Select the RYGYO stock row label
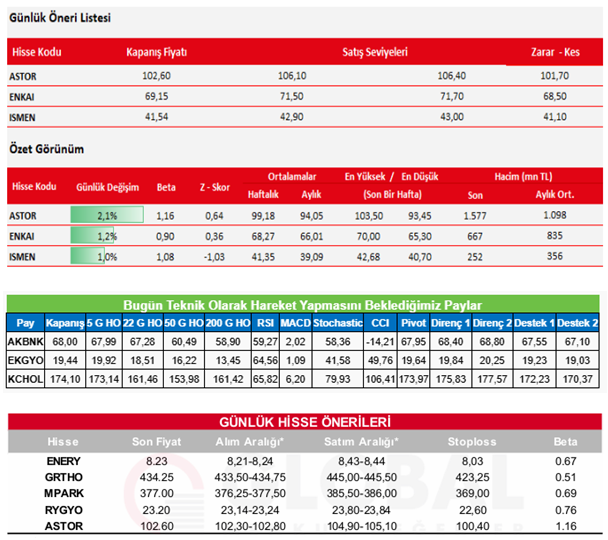 click(x=64, y=510)
